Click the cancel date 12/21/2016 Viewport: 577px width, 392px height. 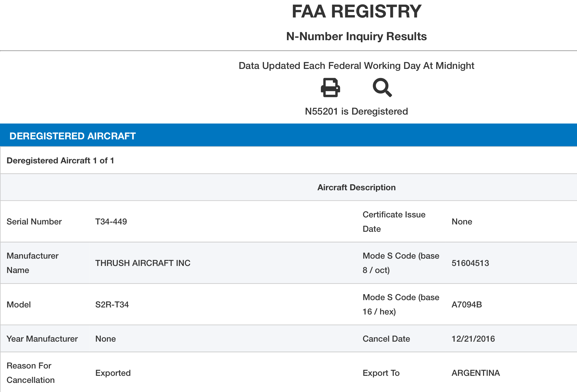click(473, 339)
